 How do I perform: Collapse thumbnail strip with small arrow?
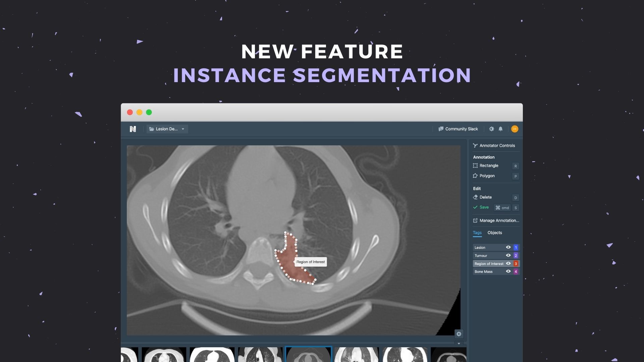(x=459, y=344)
